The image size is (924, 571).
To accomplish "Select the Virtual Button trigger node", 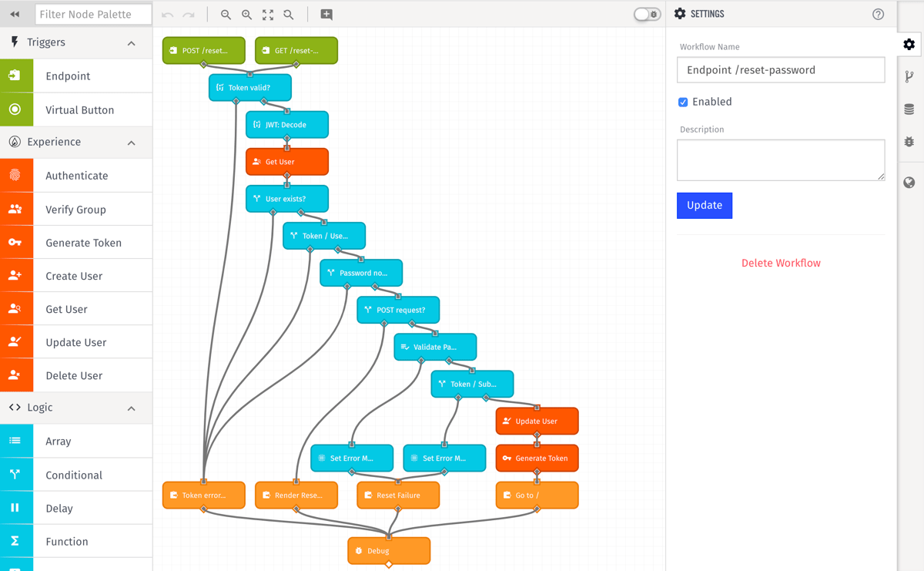I will point(76,109).
